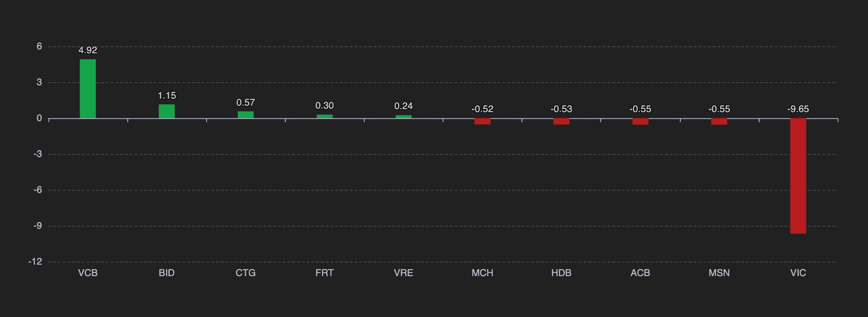
Task: Select the green CTG bar
Action: coord(245,115)
